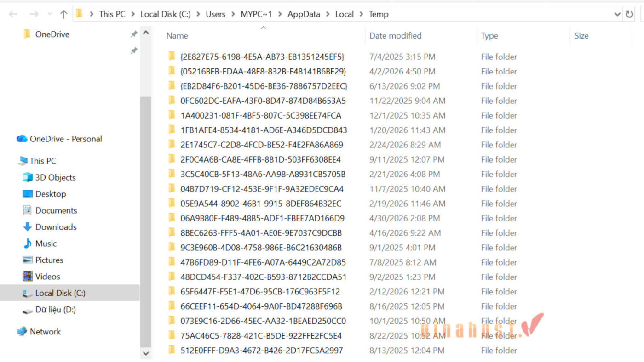
Task: Select Users in the address breadcrumb
Action: tap(215, 14)
